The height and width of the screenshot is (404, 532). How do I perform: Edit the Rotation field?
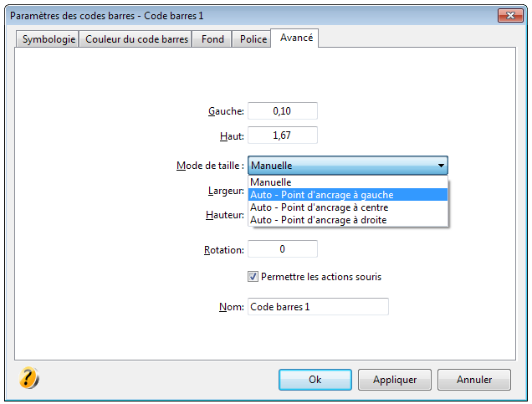point(283,249)
